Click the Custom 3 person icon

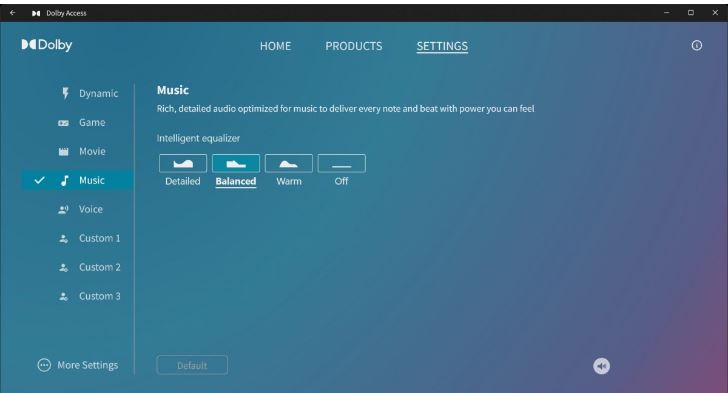click(x=64, y=296)
